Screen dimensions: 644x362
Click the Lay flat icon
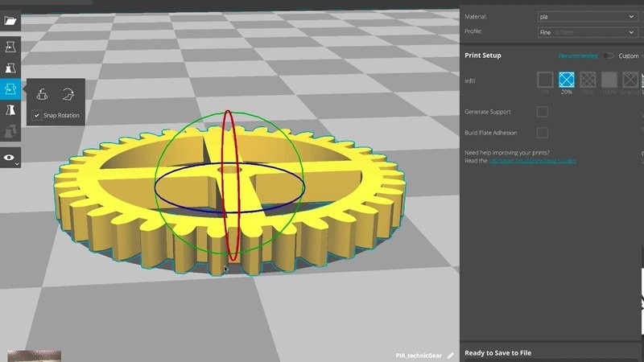pyautogui.click(x=69, y=94)
